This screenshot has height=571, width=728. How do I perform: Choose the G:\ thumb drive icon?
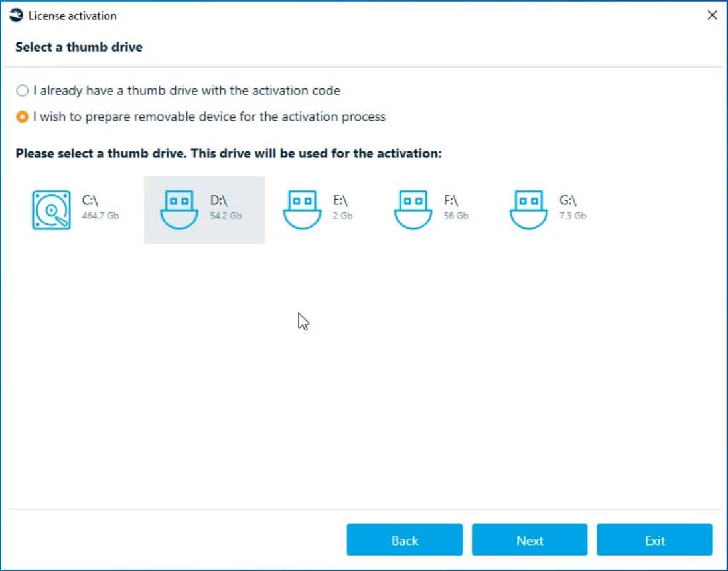(528, 210)
